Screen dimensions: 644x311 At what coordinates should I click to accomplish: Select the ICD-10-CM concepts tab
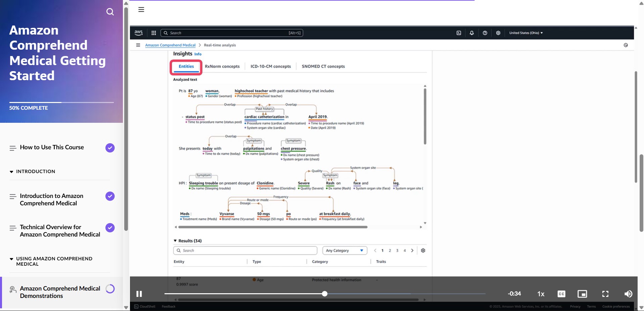click(270, 66)
